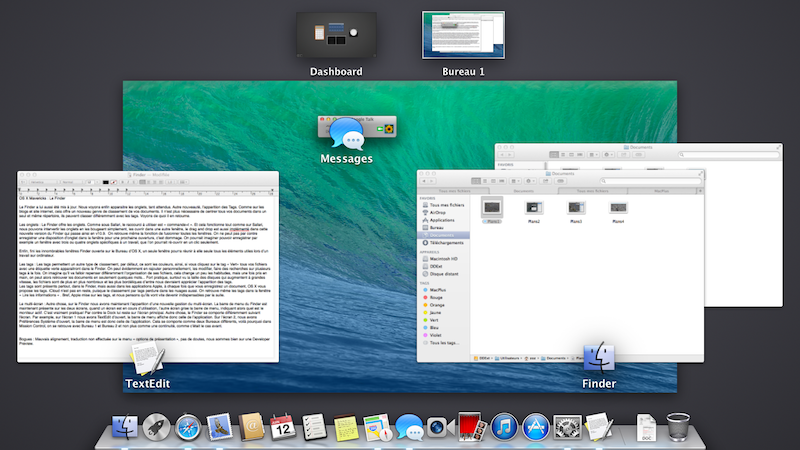The width and height of the screenshot is (800, 450).
Task: Open Arrange dropdown in front Finder toolbar
Action: pyautogui.click(x=515, y=181)
